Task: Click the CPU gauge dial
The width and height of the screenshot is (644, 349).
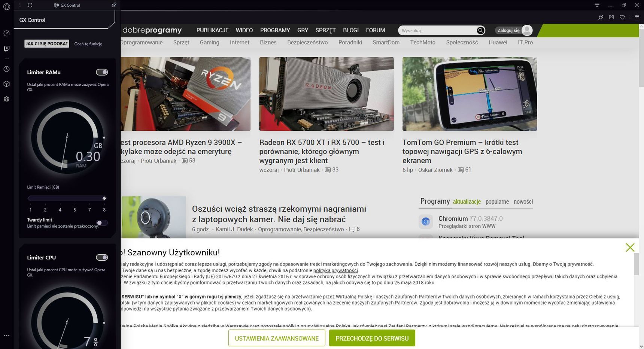Action: click(x=67, y=318)
